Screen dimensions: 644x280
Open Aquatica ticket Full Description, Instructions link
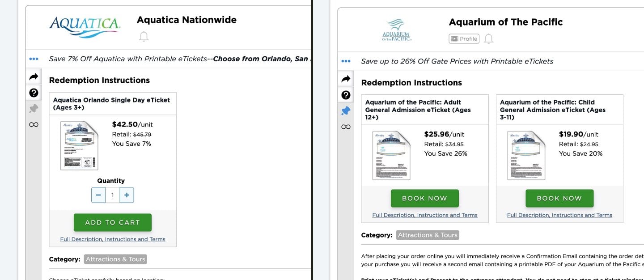pyautogui.click(x=113, y=239)
